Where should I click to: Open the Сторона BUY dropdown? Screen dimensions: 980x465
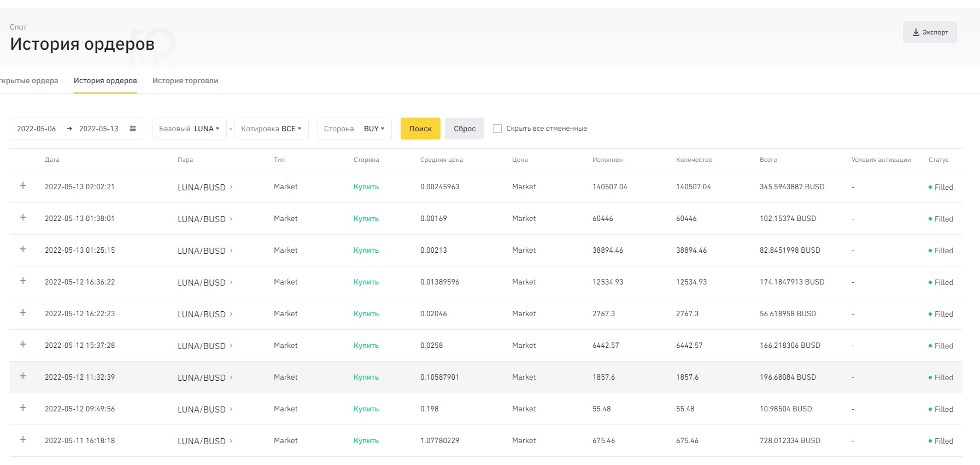coord(355,129)
